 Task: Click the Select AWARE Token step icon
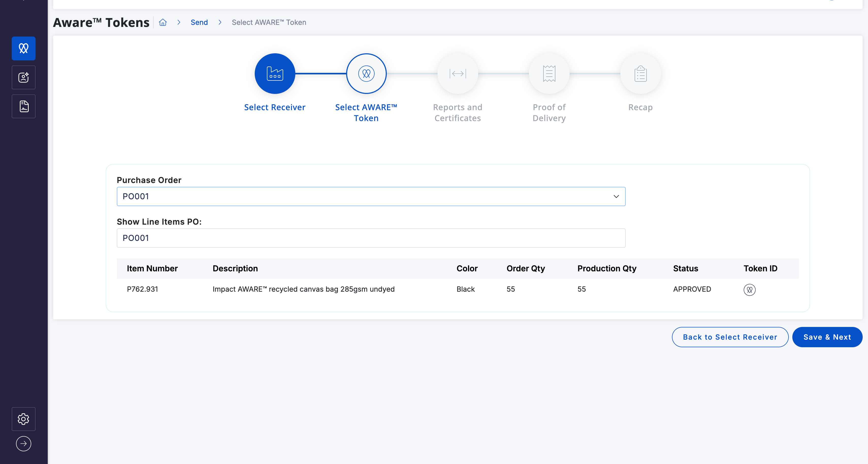pyautogui.click(x=366, y=73)
